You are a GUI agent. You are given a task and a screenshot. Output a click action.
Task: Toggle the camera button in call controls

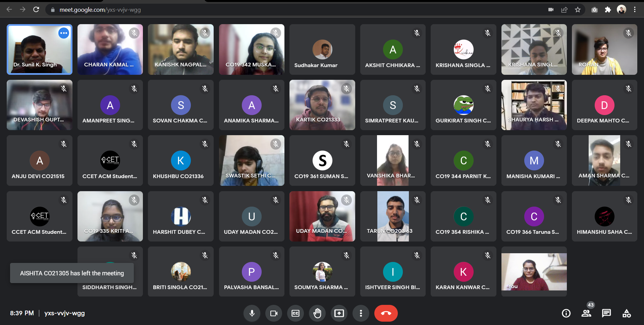coord(274,313)
